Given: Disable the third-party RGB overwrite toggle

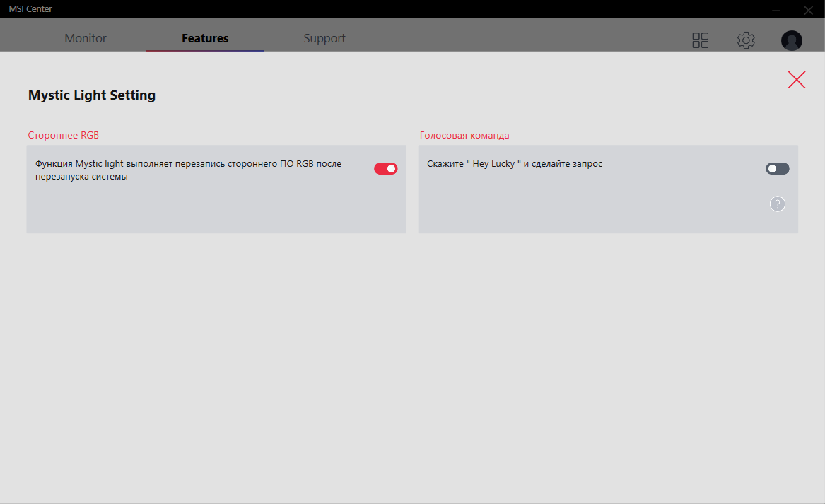Looking at the screenshot, I should (x=386, y=168).
